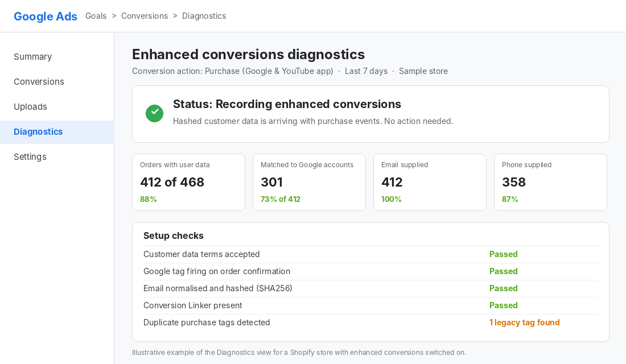Open Conversions in the sidebar
Viewport: 626px width, 364px height.
(57, 82)
